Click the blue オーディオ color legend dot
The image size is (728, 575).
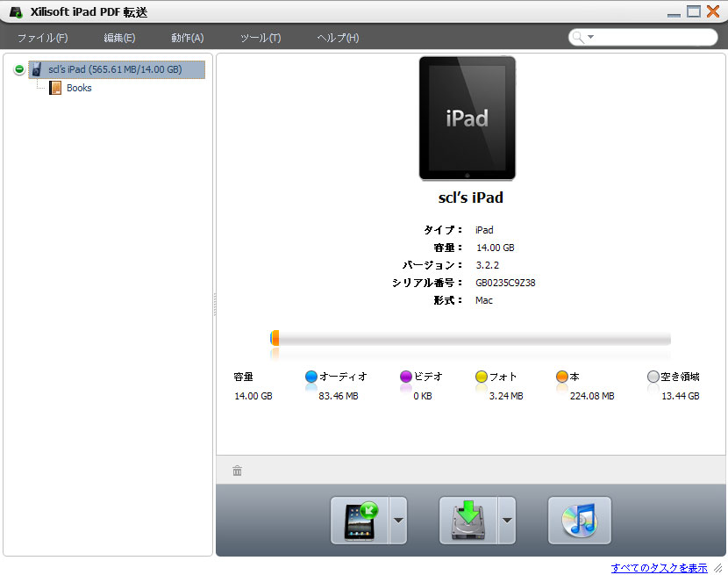pyautogui.click(x=311, y=377)
